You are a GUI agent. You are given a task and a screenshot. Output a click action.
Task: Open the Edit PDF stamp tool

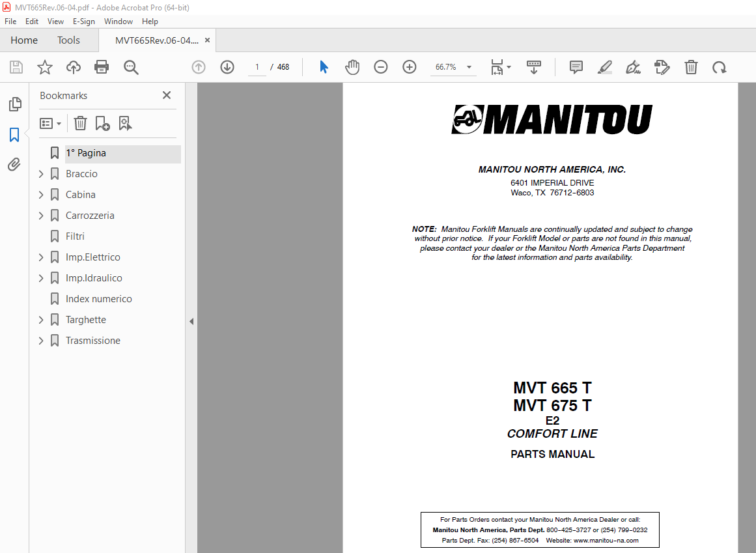[x=662, y=67]
